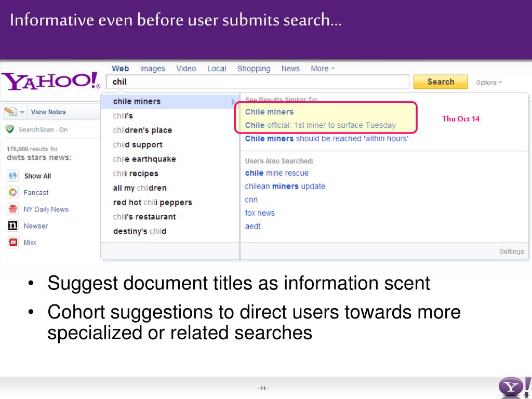Switch to the Shopping search tab
The height and width of the screenshot is (399, 532).
point(254,69)
